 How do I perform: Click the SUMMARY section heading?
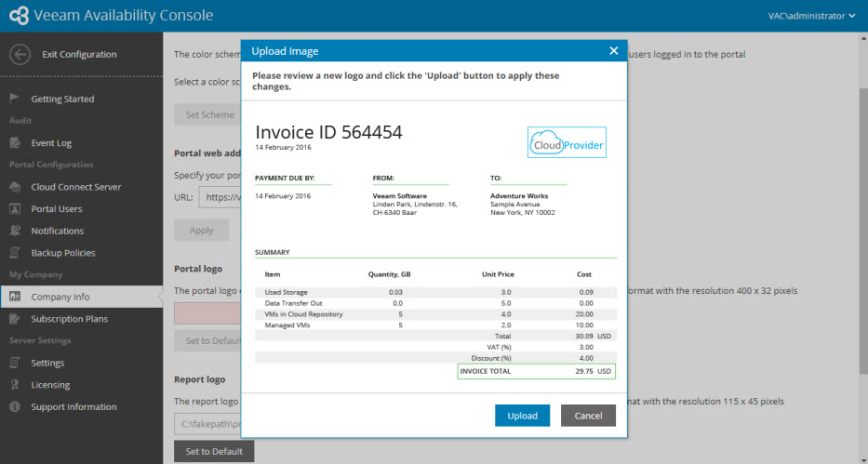273,252
